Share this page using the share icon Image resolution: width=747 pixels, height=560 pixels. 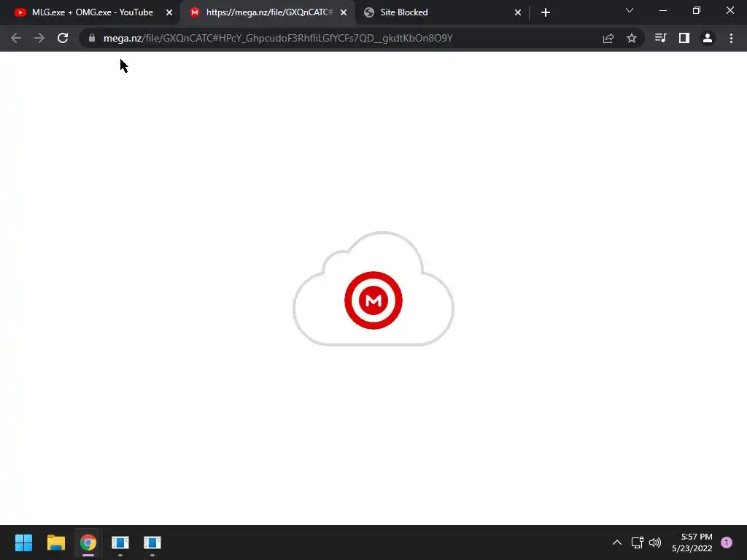coord(608,38)
